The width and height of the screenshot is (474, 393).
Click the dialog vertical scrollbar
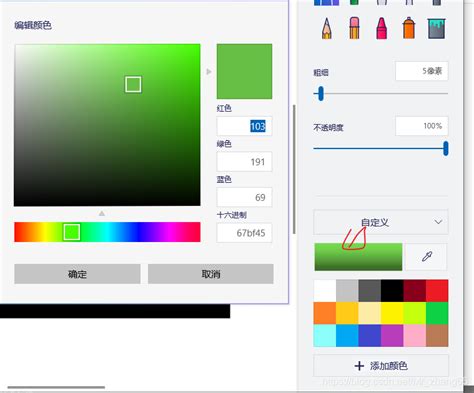(294, 169)
